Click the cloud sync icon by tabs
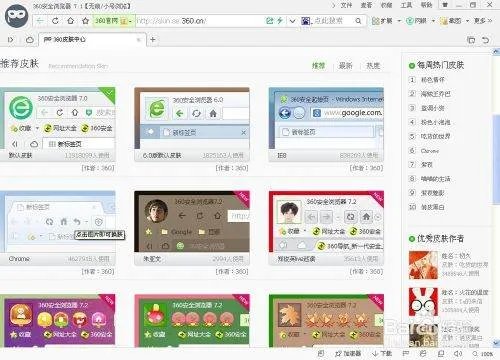Screen dimensions: 500x360 coord(29,40)
